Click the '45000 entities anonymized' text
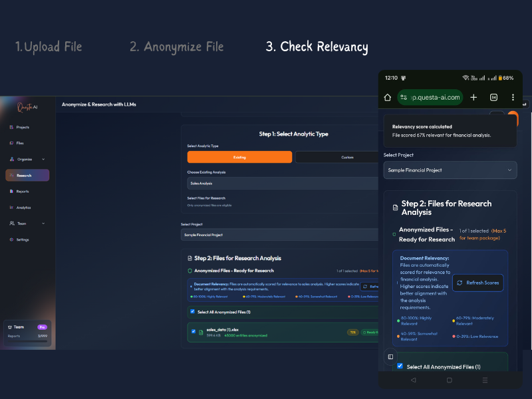The height and width of the screenshot is (399, 532). 245,335
